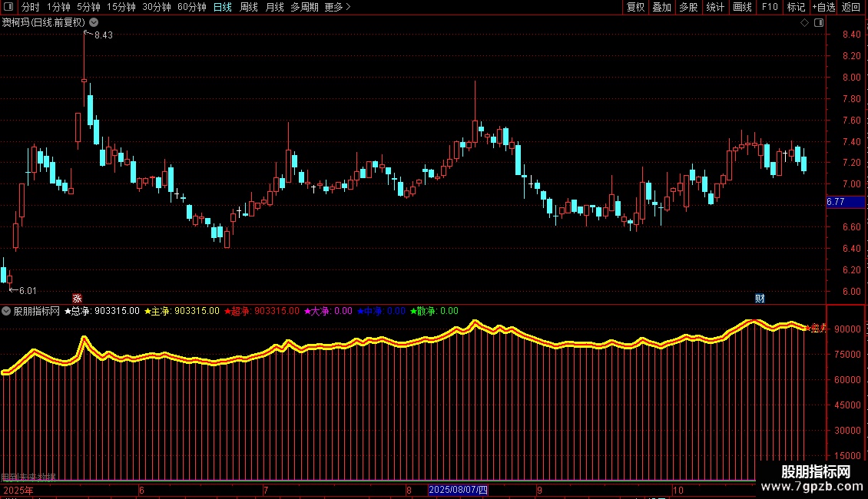Click the 多股 multi-stock button
The width and height of the screenshot is (868, 499).
coord(688,7)
